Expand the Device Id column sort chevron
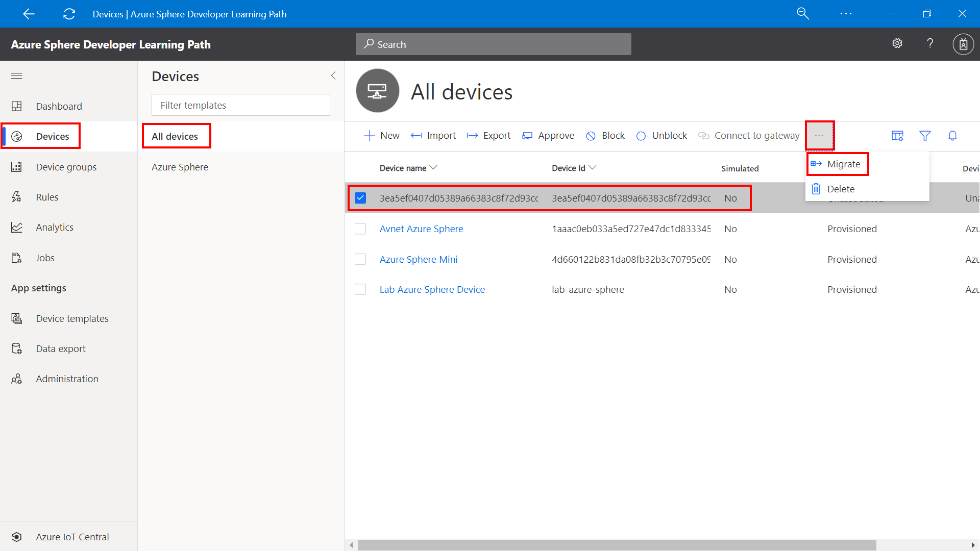The width and height of the screenshot is (980, 551). 593,168
